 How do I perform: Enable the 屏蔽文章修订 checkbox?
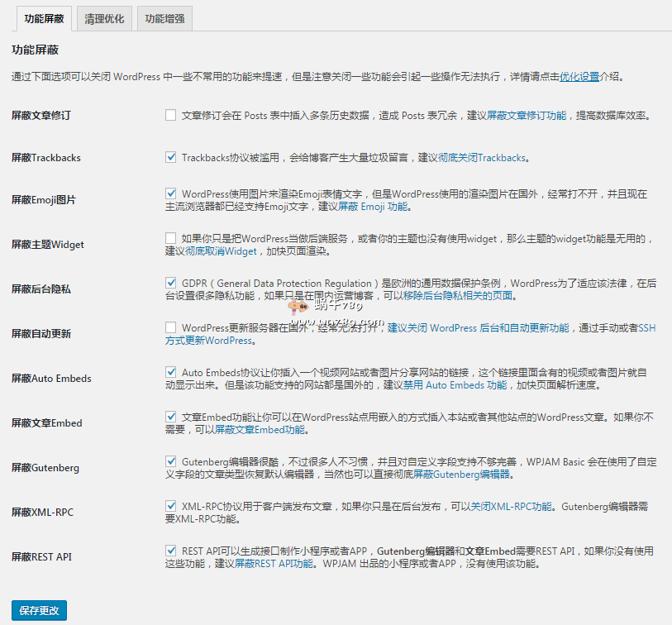click(x=171, y=116)
